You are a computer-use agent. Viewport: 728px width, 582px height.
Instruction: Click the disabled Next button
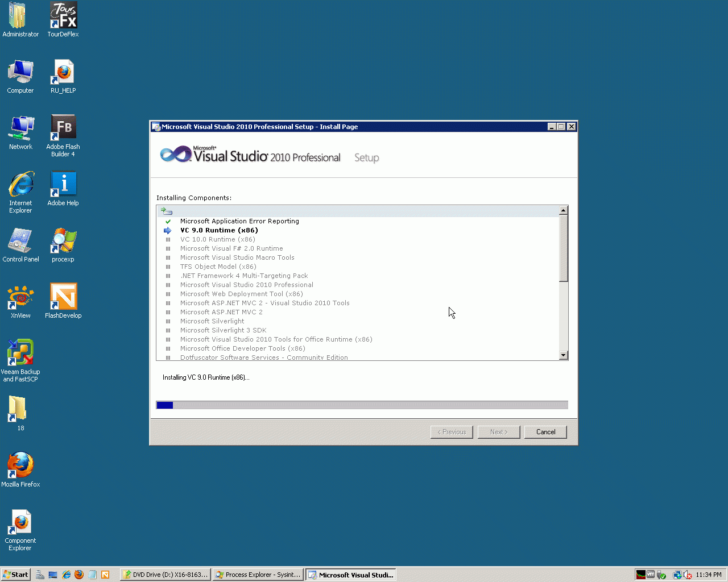499,432
